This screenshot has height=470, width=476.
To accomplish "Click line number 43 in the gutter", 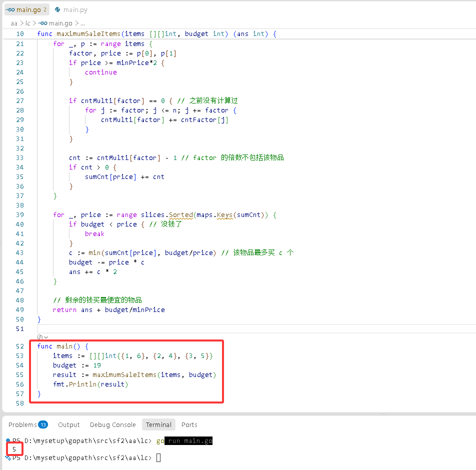I will [19, 253].
